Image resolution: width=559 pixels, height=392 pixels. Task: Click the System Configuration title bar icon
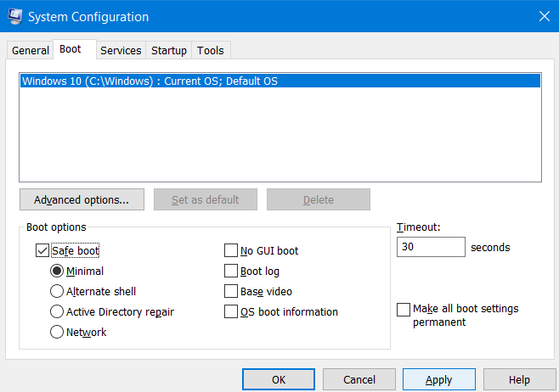tap(14, 17)
